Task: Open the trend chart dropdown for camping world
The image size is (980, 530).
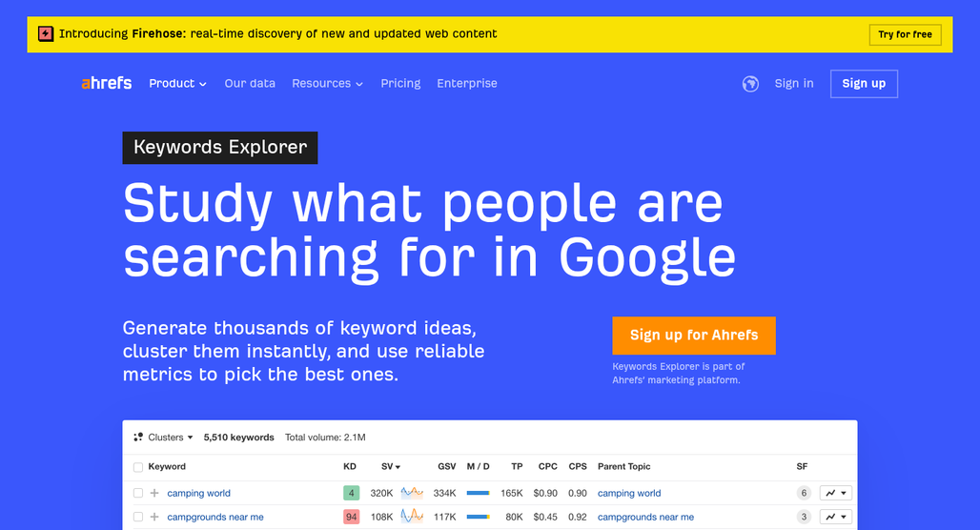Action: click(x=835, y=494)
